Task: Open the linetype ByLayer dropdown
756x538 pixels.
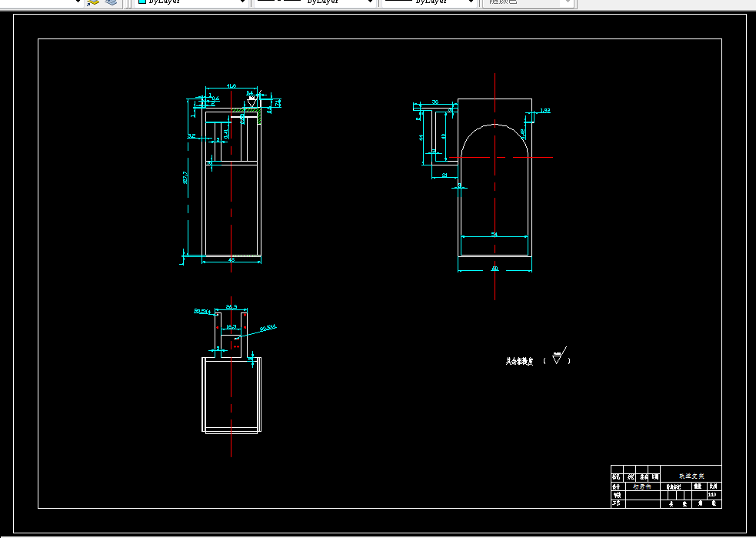Action: 315,2
